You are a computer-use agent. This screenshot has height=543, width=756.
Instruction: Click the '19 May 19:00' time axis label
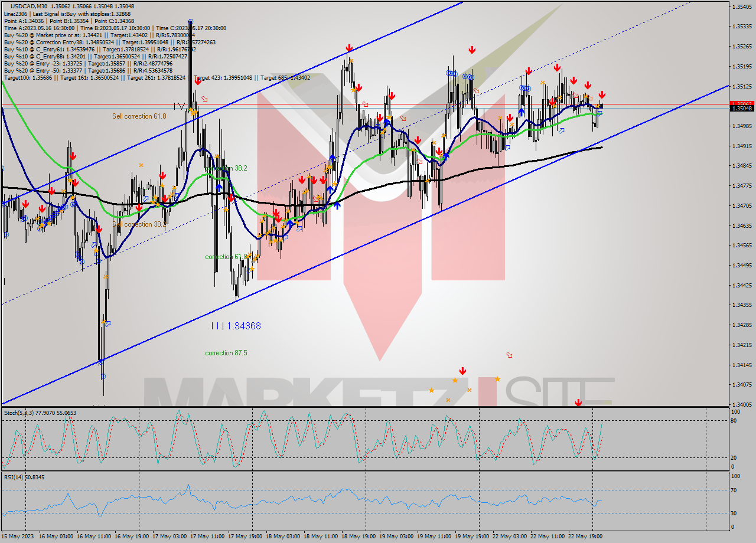coord(472,537)
